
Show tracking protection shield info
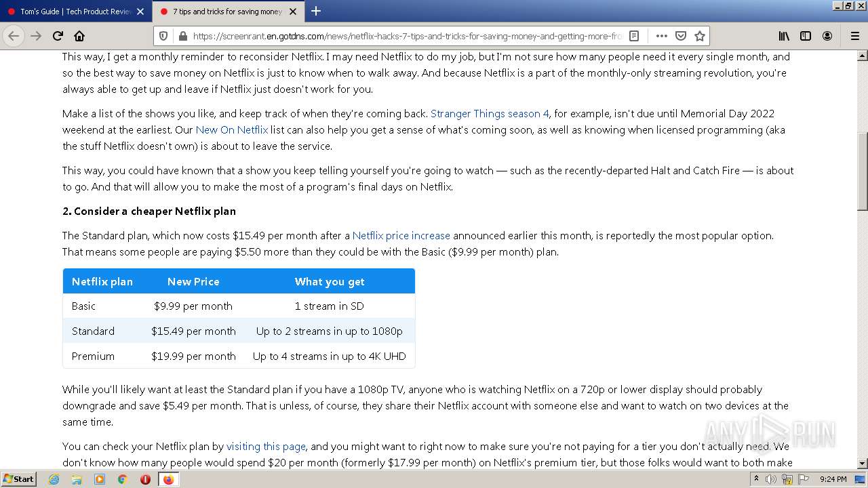[163, 36]
